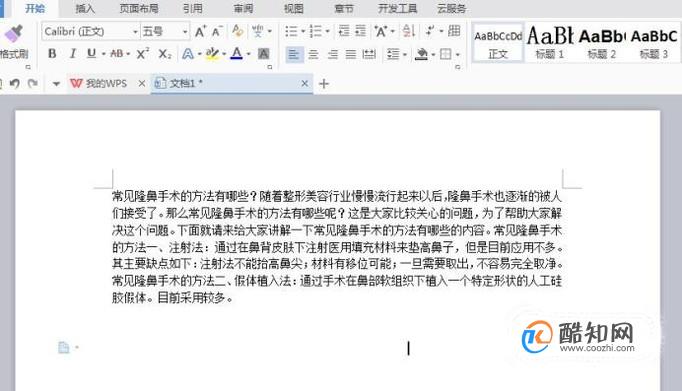682x391 pixels.
Task: Click the distributed alignment icon
Action: tap(369, 54)
